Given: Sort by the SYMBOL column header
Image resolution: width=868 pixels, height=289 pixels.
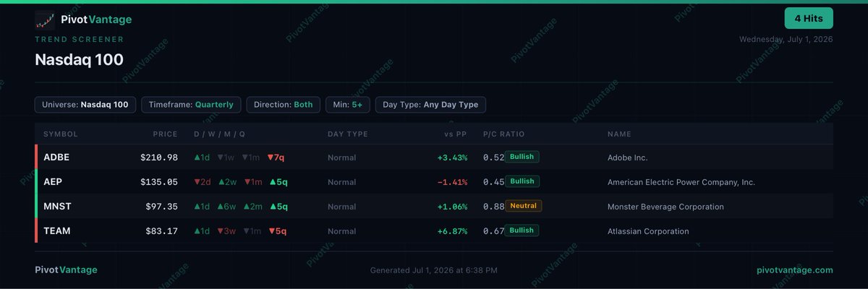Looking at the screenshot, I should pyautogui.click(x=61, y=134).
